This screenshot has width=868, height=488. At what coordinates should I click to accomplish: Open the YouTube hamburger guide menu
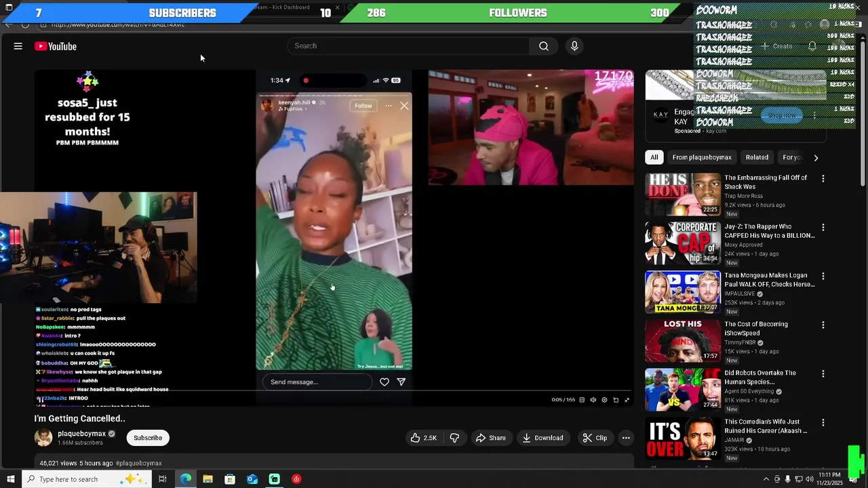[x=18, y=46]
